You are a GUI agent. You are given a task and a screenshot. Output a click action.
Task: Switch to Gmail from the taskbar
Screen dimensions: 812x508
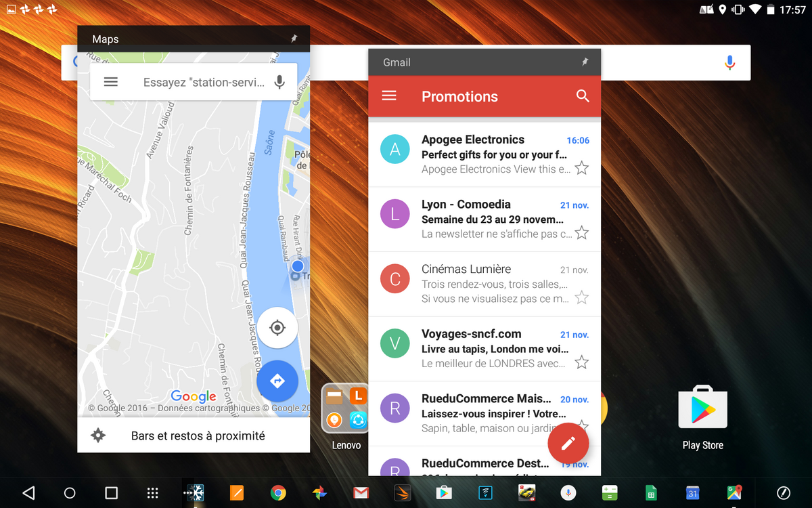361,493
